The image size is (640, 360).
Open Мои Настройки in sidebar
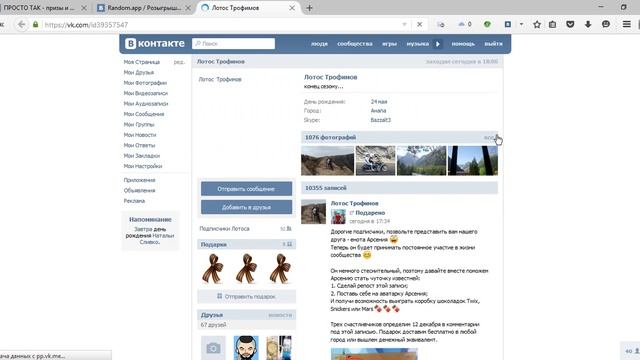point(143,166)
